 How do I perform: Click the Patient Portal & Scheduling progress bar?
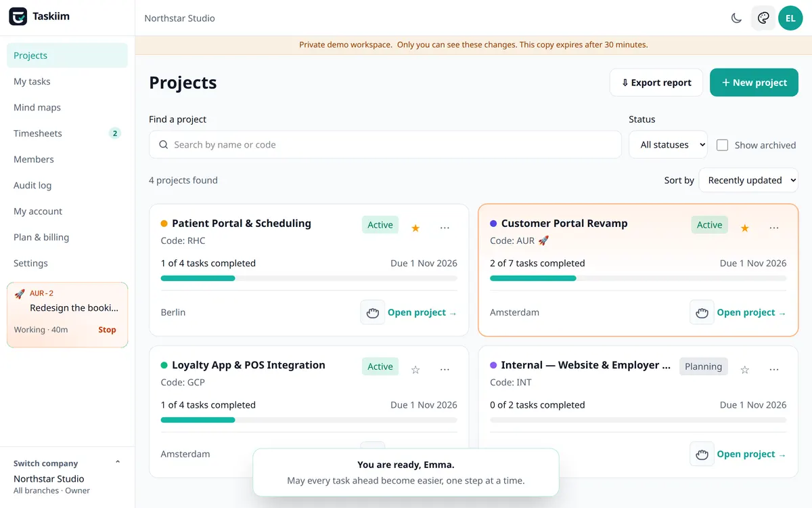point(309,278)
